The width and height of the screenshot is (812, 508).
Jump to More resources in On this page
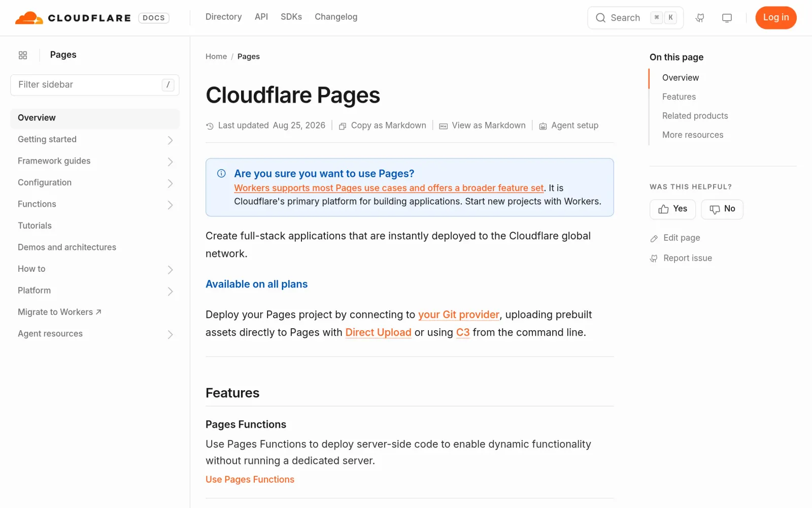693,135
